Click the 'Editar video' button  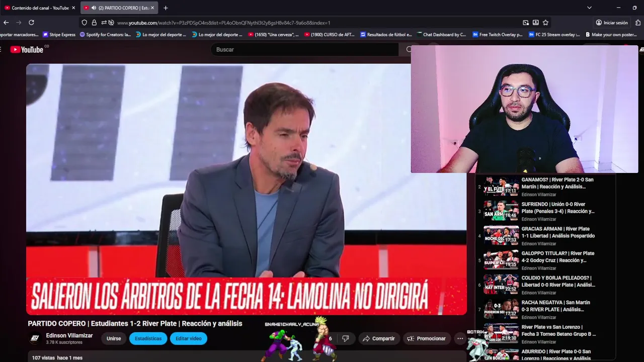pos(189,338)
